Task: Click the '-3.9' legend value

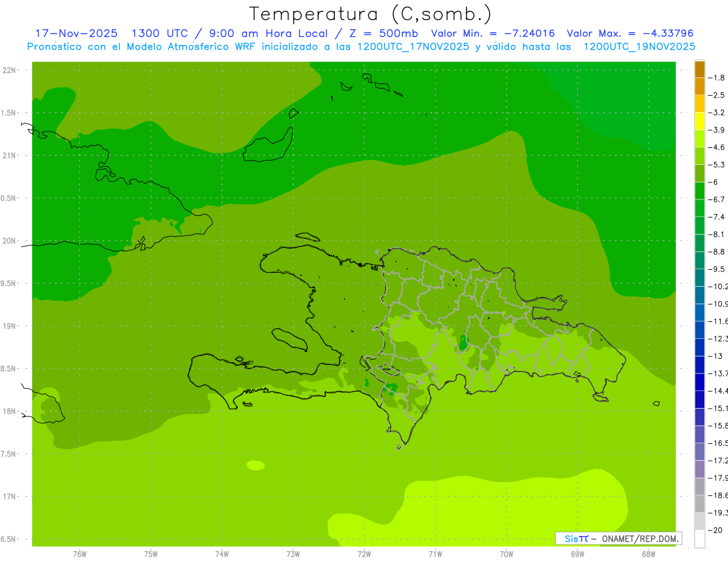Action: pos(716,130)
